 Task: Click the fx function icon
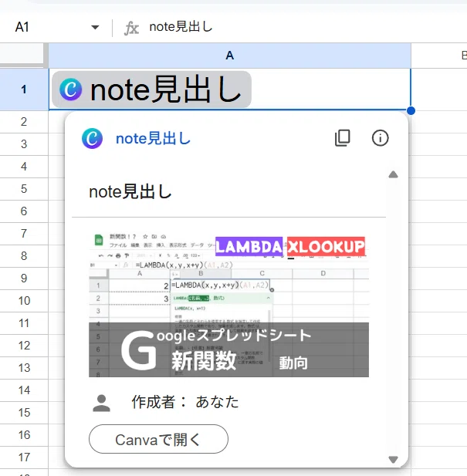[x=131, y=29]
